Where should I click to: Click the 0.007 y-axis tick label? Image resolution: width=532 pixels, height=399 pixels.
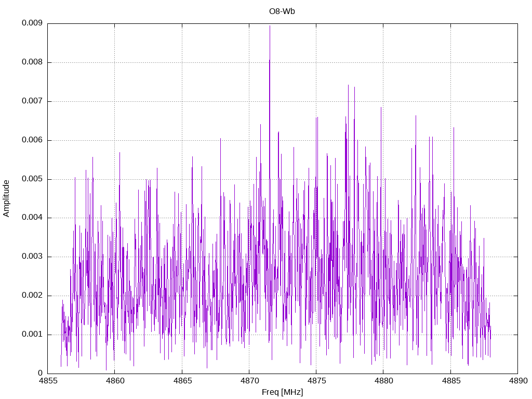pyautogui.click(x=32, y=101)
